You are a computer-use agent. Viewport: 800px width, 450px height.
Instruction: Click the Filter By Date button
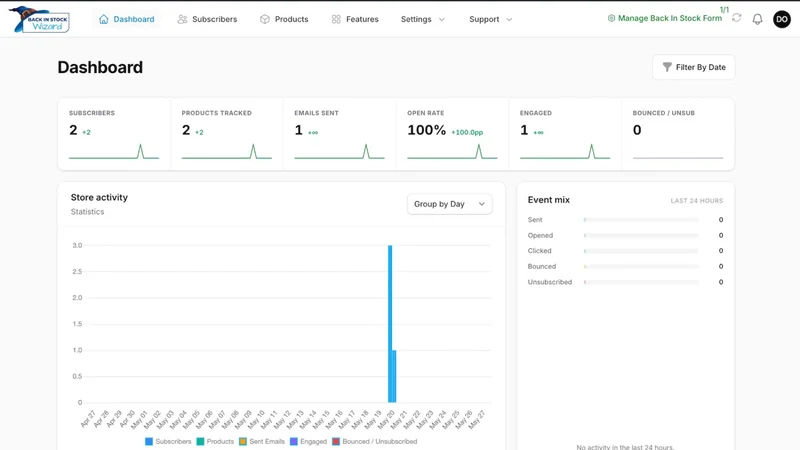(693, 67)
